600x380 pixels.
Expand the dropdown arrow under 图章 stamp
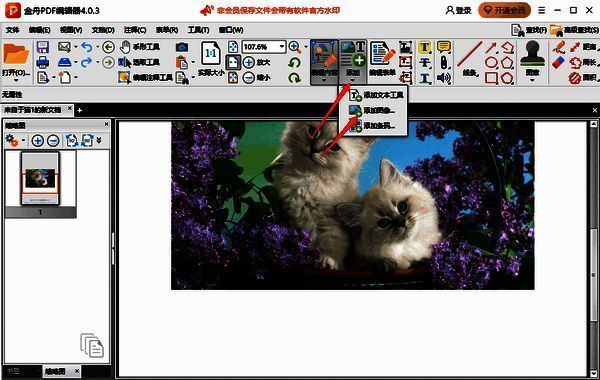[532, 80]
